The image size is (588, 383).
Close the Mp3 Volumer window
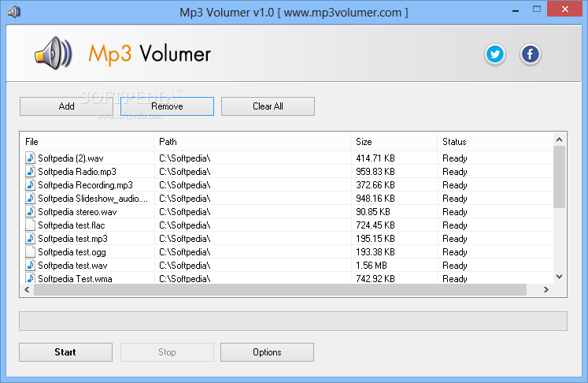click(x=564, y=9)
